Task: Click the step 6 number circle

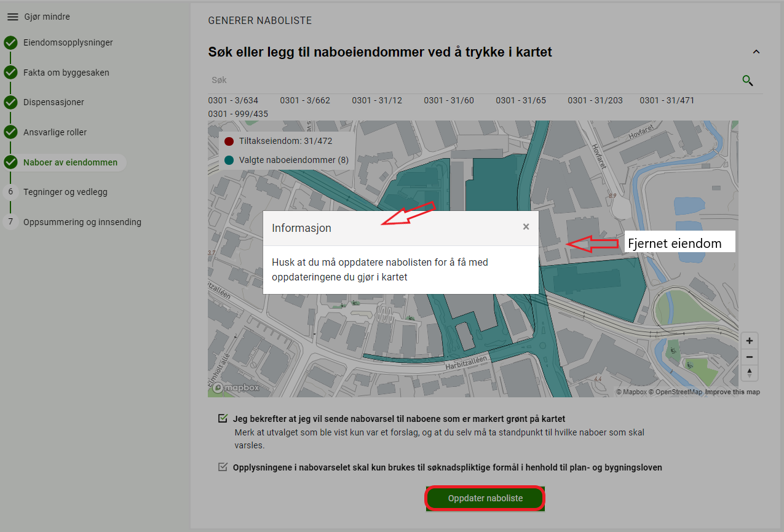Action: tap(10, 192)
